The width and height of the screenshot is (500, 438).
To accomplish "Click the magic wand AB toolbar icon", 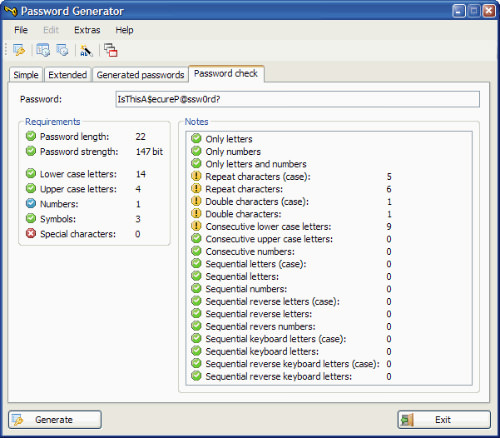I will pyautogui.click(x=86, y=50).
